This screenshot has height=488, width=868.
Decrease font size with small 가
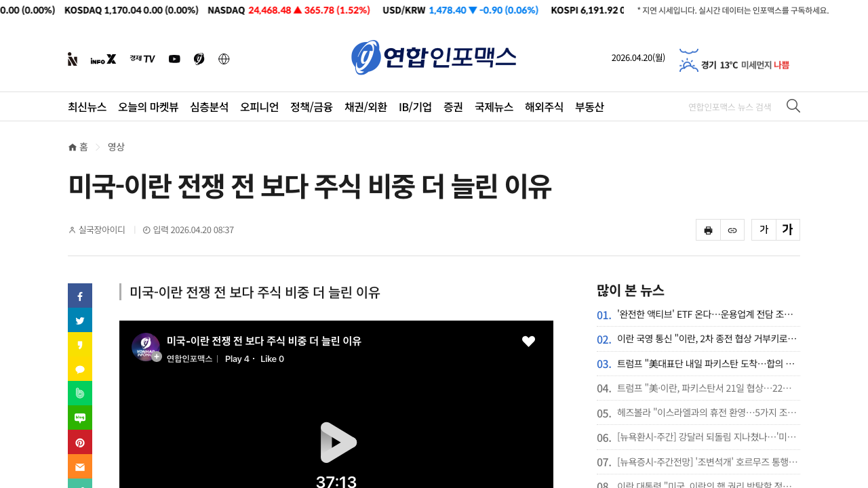(764, 230)
